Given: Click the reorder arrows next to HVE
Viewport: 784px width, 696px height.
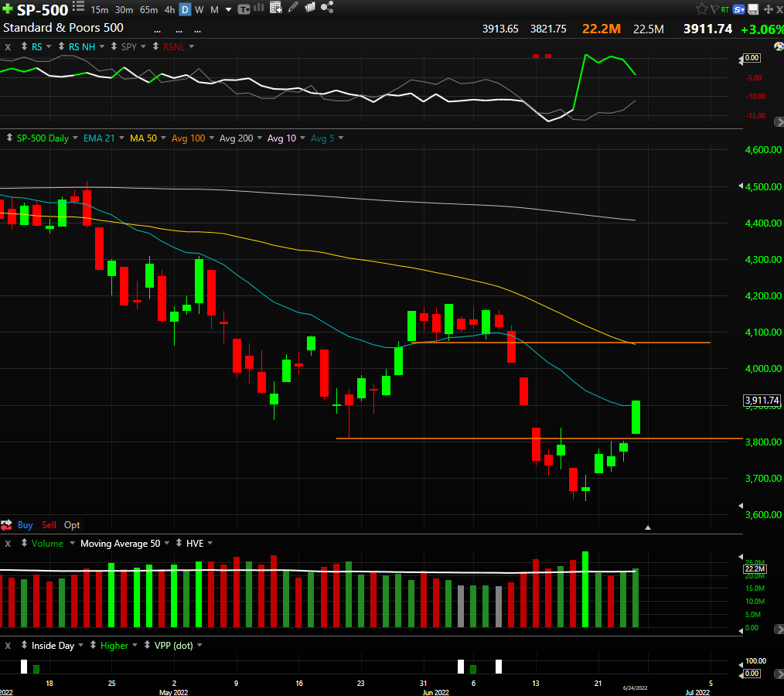Looking at the screenshot, I should 179,543.
